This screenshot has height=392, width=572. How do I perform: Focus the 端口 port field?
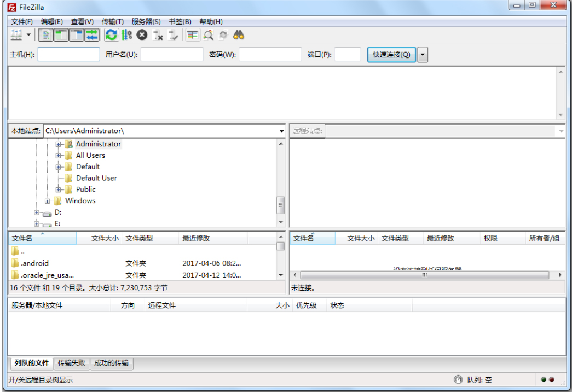click(348, 54)
